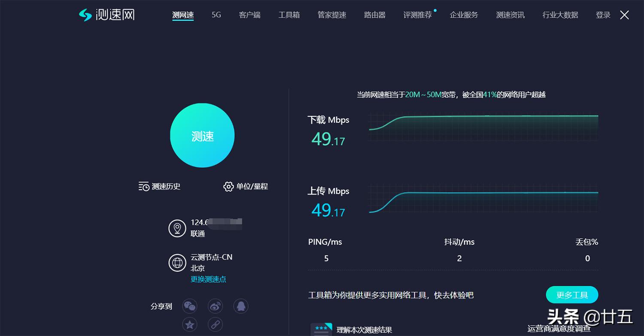
Task: Open the 测速历史 (speed test history) icon
Action: pyautogui.click(x=144, y=186)
